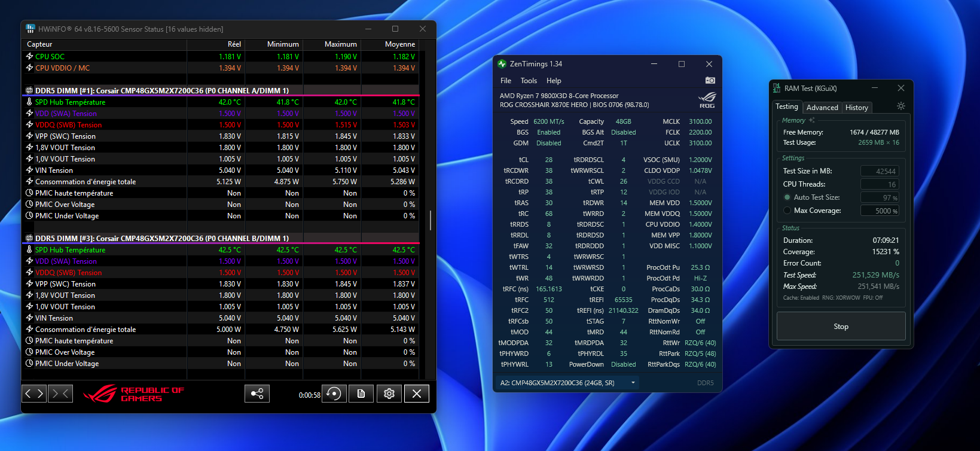Click the ProcOdt Pu value 25.3 Ω

tap(700, 267)
